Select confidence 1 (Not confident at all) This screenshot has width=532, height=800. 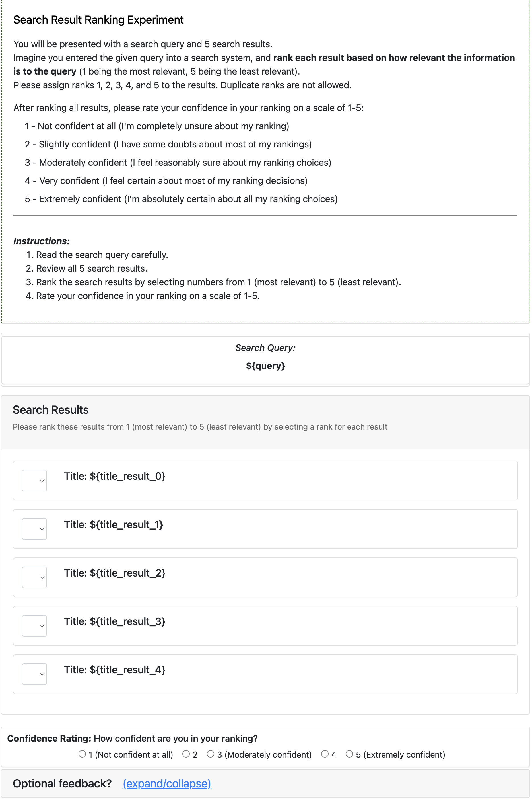(x=82, y=754)
